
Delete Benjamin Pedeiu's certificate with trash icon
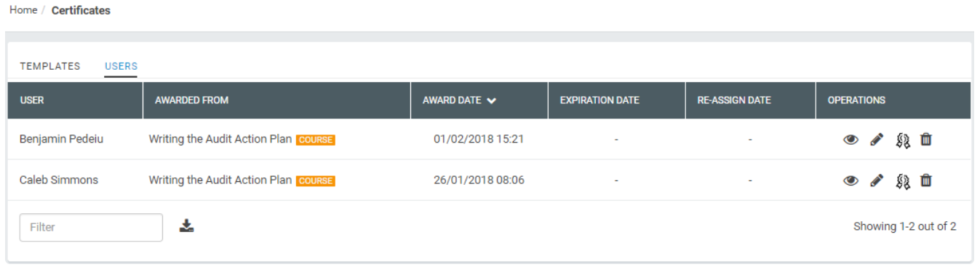pyautogui.click(x=926, y=139)
